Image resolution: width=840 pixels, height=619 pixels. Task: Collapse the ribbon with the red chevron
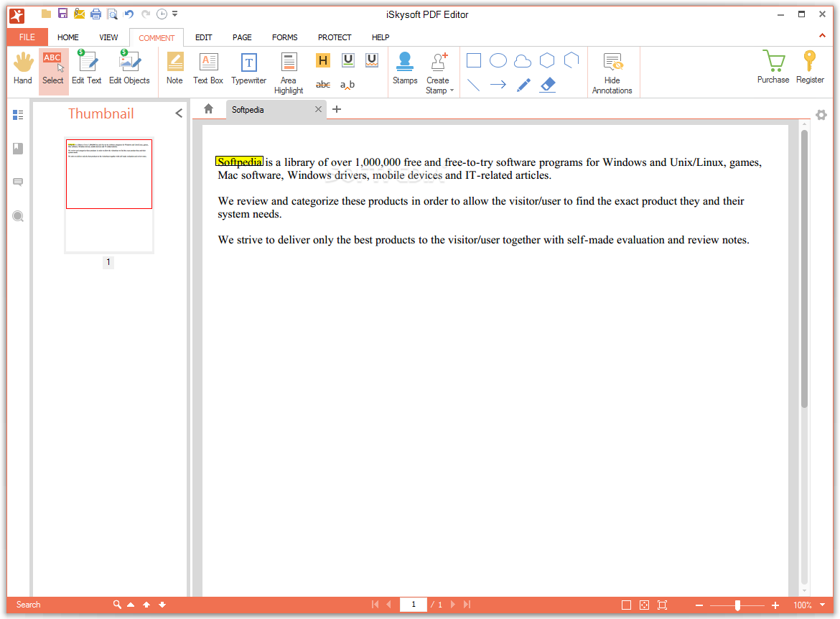tap(822, 35)
